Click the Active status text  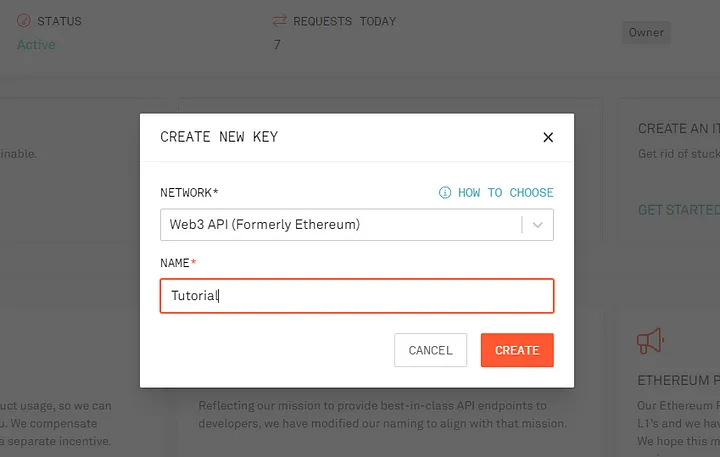pyautogui.click(x=36, y=45)
